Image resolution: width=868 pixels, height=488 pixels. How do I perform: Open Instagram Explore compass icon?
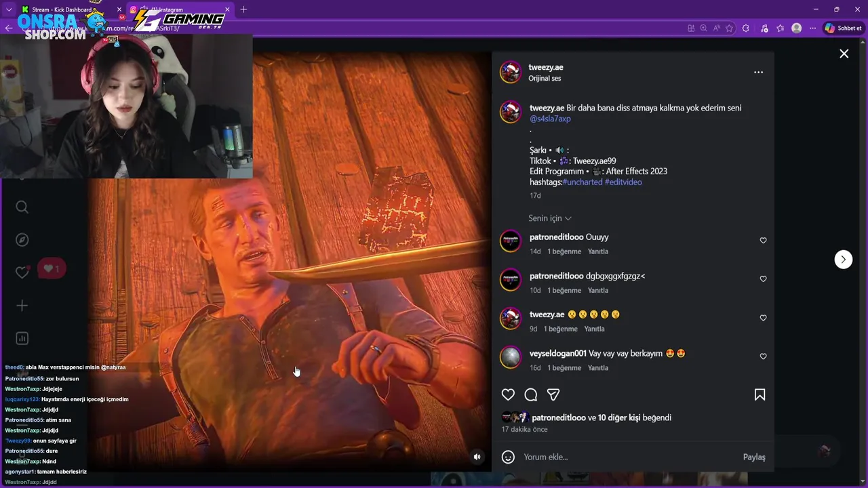pyautogui.click(x=22, y=240)
